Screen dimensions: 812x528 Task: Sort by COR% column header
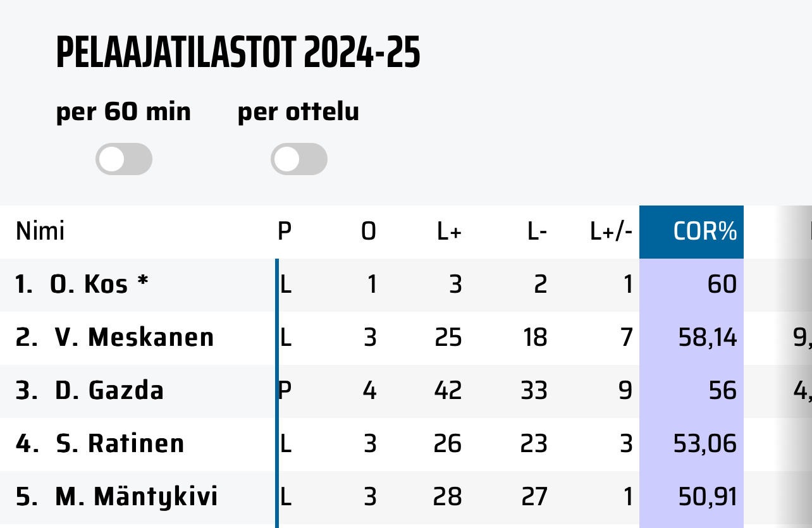tap(705, 232)
